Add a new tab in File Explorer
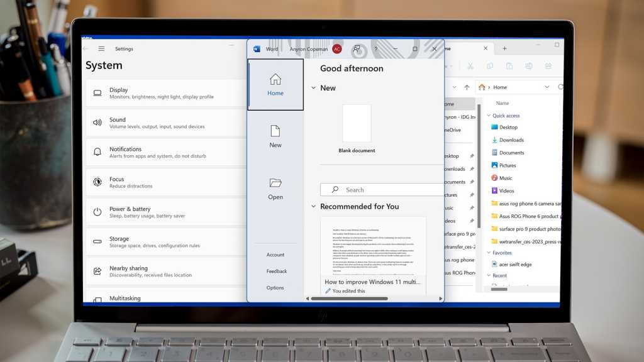644x362 pixels. [504, 48]
